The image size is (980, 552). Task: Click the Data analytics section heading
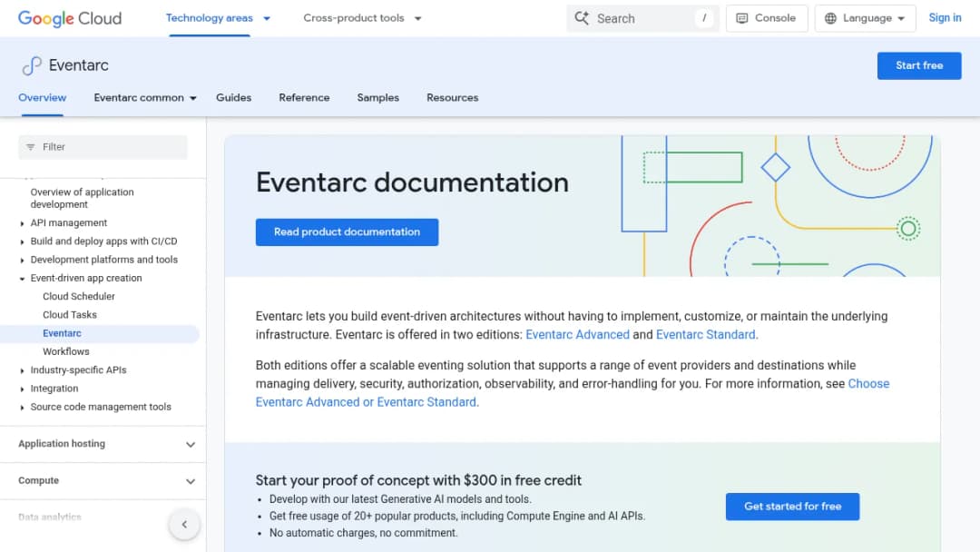[x=49, y=517]
